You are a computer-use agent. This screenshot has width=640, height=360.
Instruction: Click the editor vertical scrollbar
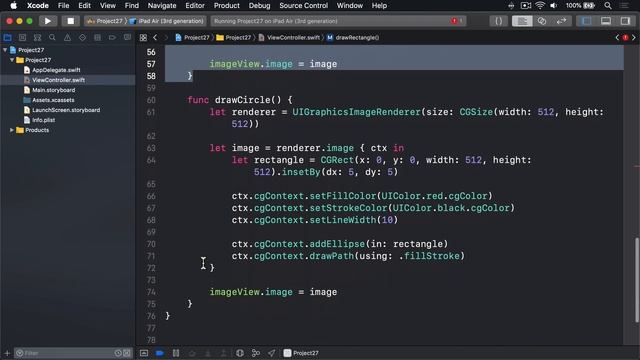click(637, 280)
